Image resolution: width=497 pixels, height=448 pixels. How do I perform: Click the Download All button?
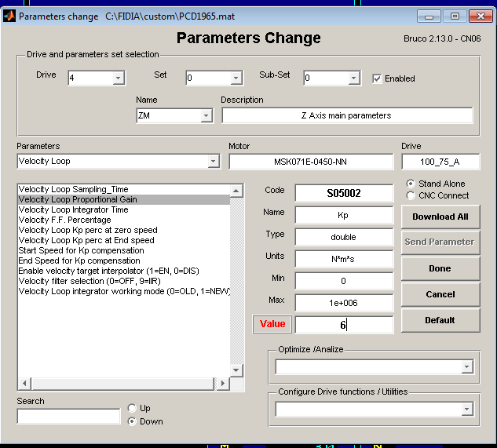pos(440,217)
